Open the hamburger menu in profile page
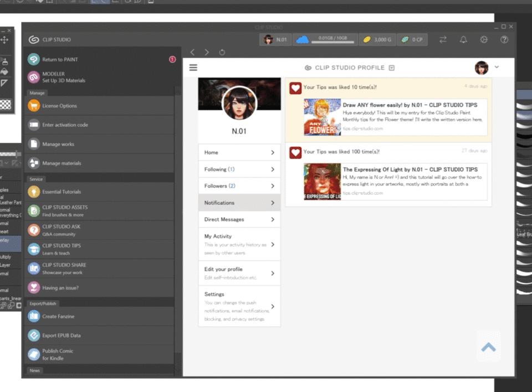The image size is (532, 392). coord(193,68)
